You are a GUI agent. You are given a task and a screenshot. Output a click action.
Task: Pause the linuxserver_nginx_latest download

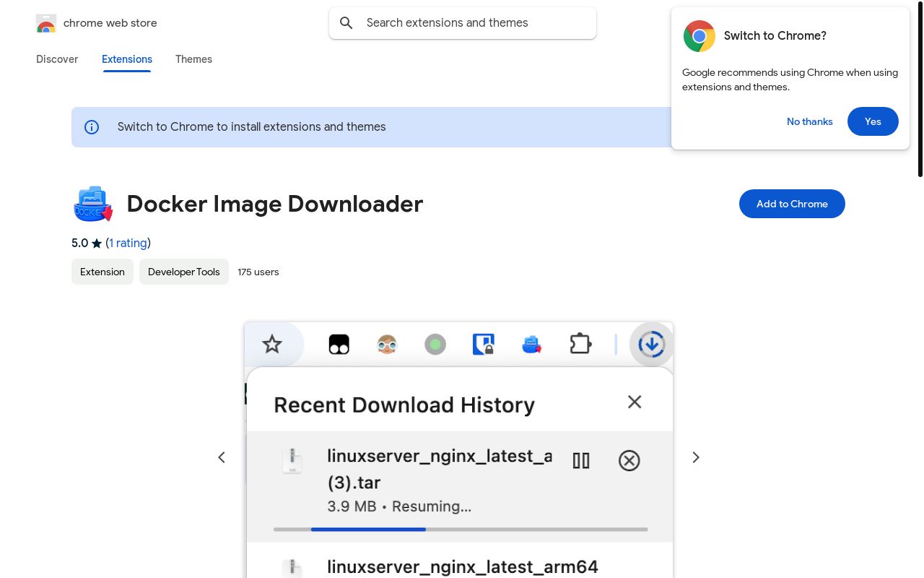point(581,460)
